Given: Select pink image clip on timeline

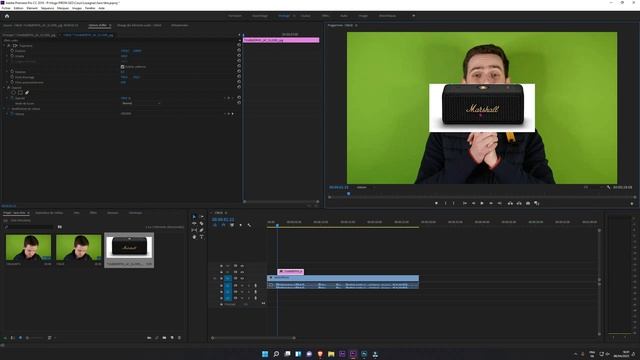Looking at the screenshot, I should (x=291, y=271).
